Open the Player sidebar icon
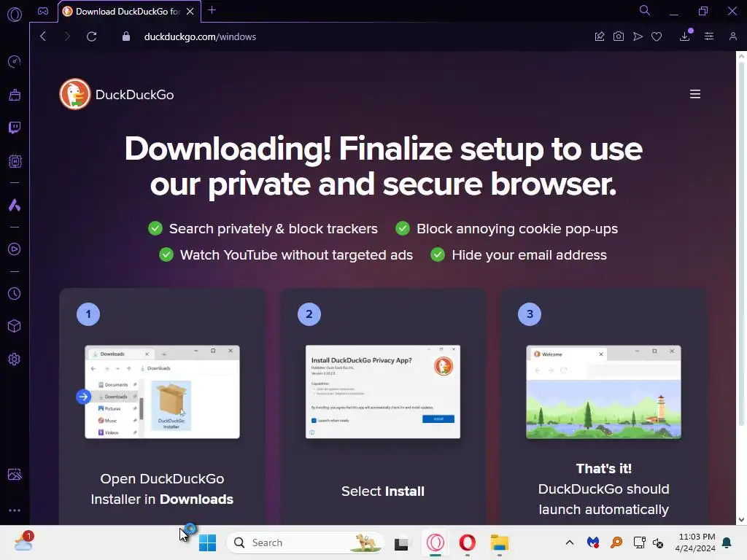The width and height of the screenshot is (747, 560). pyautogui.click(x=15, y=249)
